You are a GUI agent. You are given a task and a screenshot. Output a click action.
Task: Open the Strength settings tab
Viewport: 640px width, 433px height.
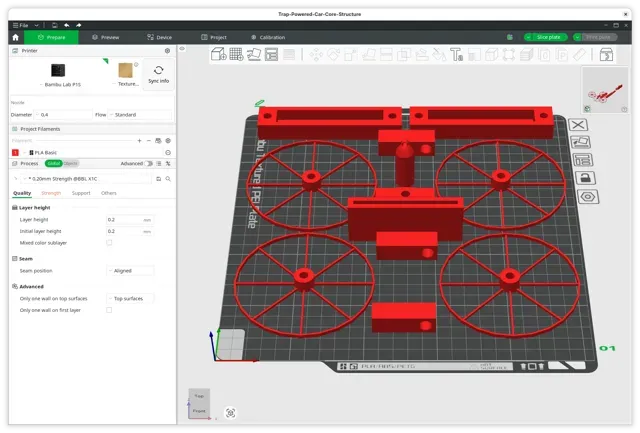pyautogui.click(x=51, y=193)
